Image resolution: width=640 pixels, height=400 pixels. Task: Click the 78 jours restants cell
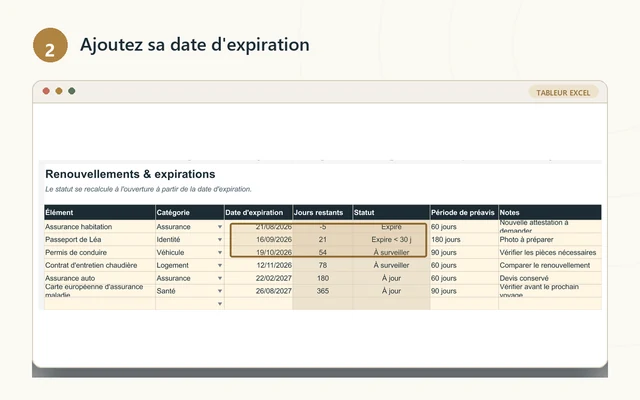click(322, 265)
